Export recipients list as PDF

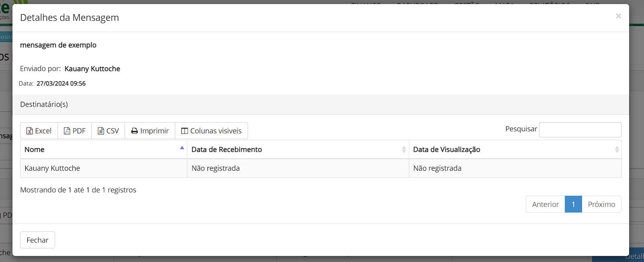(75, 131)
